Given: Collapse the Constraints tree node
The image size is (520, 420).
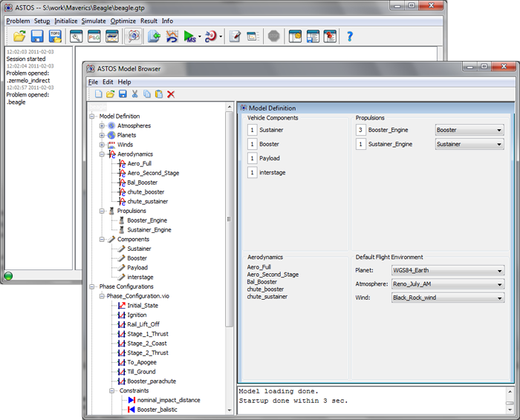Looking at the screenshot, I should (111, 391).
